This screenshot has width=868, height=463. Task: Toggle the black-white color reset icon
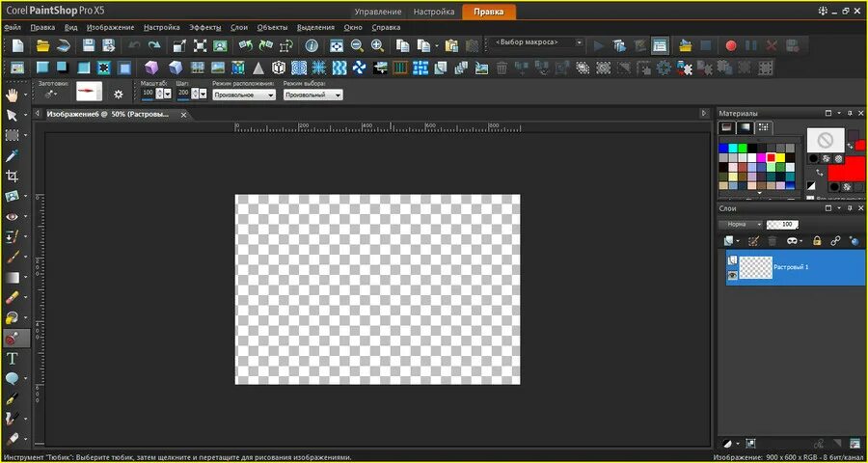pyautogui.click(x=810, y=185)
